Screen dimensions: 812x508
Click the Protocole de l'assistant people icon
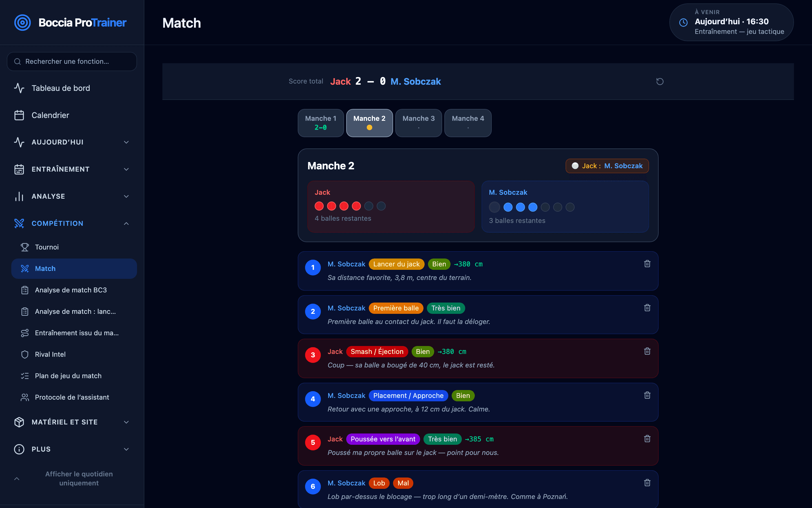tap(25, 397)
